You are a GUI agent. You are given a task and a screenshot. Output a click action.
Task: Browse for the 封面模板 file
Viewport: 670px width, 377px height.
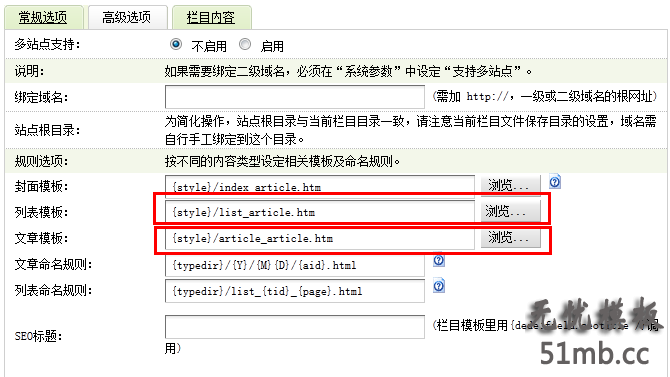pyautogui.click(x=510, y=186)
